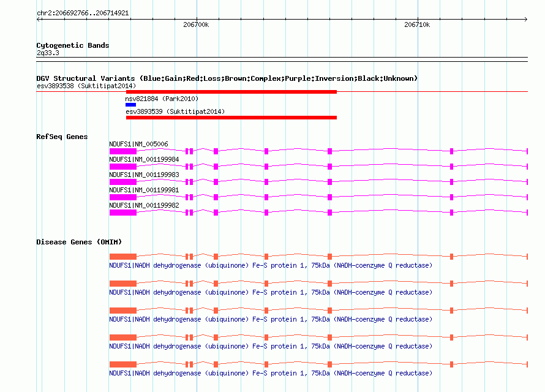Click the large magenta exon block of NM_005006
The height and width of the screenshot is (392, 545).
pyautogui.click(x=123, y=151)
